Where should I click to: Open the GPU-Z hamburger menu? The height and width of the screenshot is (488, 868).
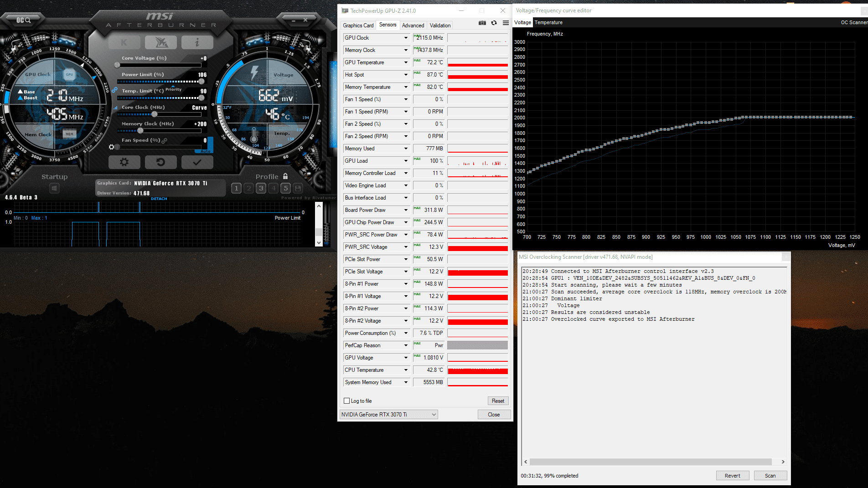506,23
